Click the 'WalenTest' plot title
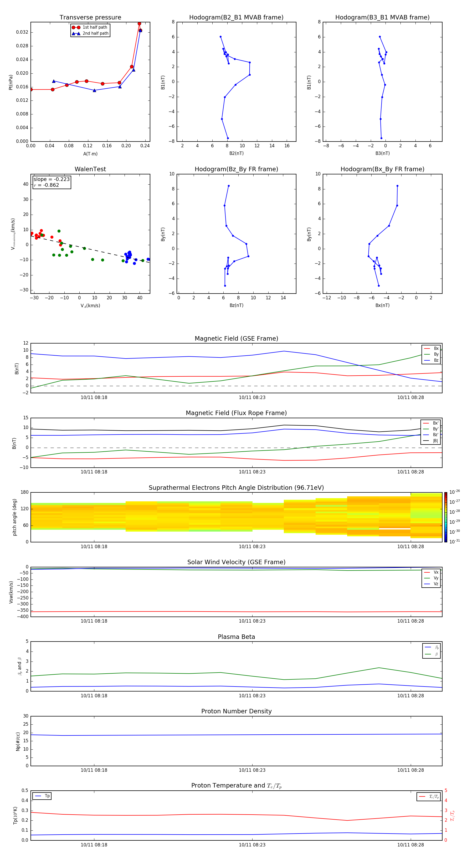 (90, 169)
